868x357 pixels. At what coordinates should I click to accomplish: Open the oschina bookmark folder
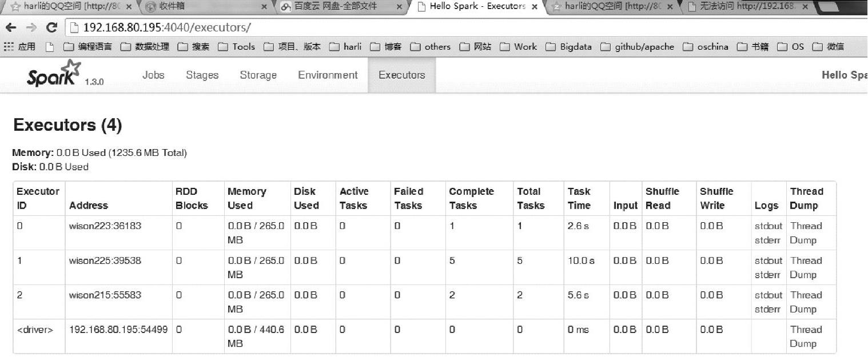tap(706, 47)
